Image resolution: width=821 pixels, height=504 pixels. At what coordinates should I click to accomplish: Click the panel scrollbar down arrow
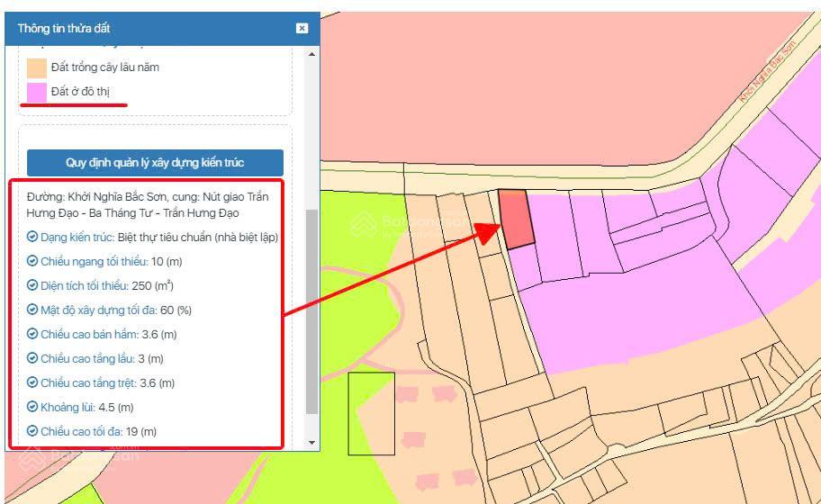(312, 443)
